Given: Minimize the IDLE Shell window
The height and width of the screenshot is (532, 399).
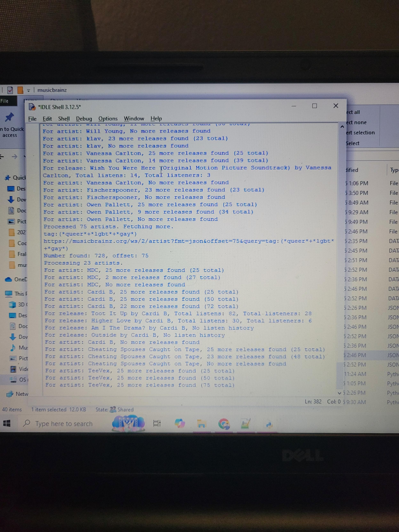Looking at the screenshot, I should [x=294, y=106].
